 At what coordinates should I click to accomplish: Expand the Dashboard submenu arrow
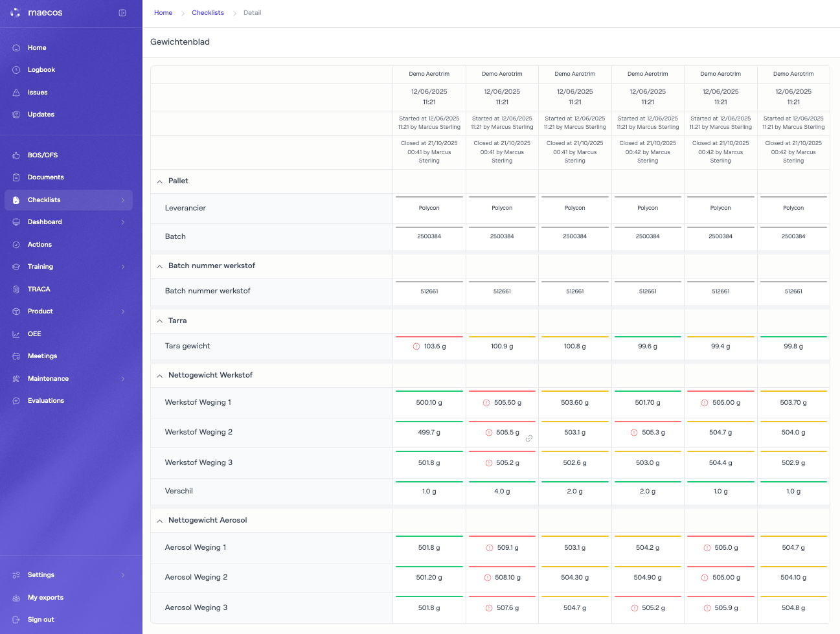(x=123, y=222)
